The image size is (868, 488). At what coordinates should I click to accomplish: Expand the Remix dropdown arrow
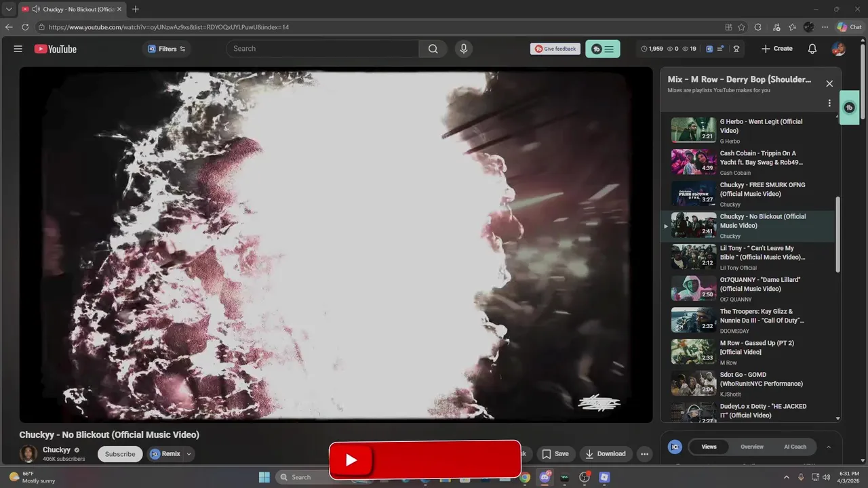coord(189,454)
